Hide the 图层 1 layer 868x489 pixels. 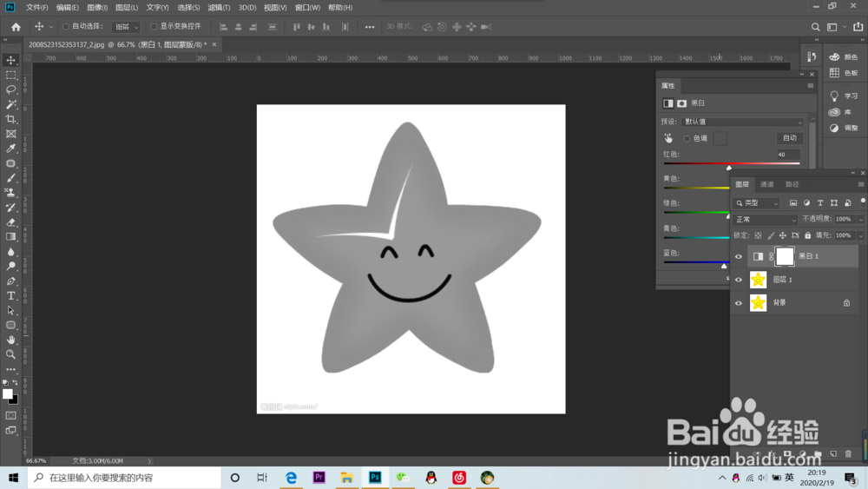point(739,280)
